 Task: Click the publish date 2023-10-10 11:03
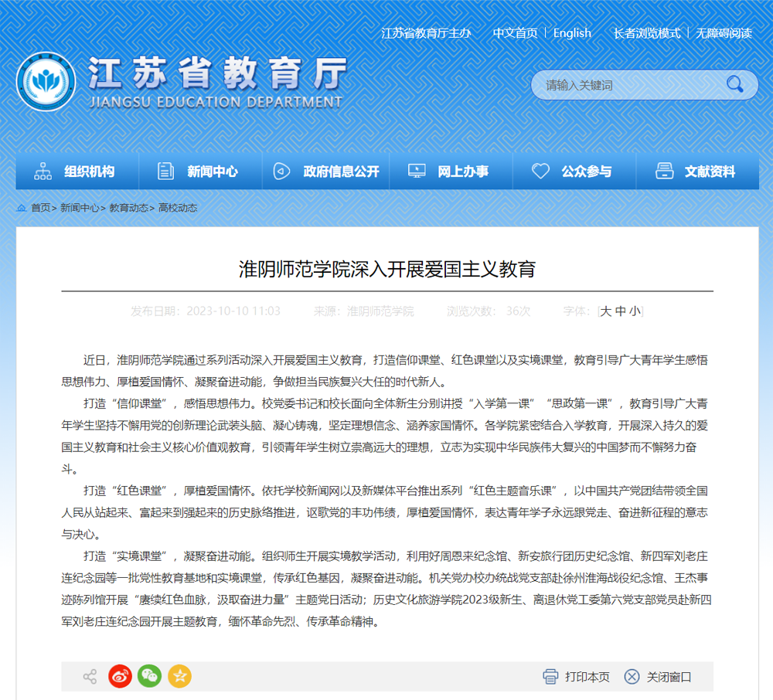[x=233, y=311]
